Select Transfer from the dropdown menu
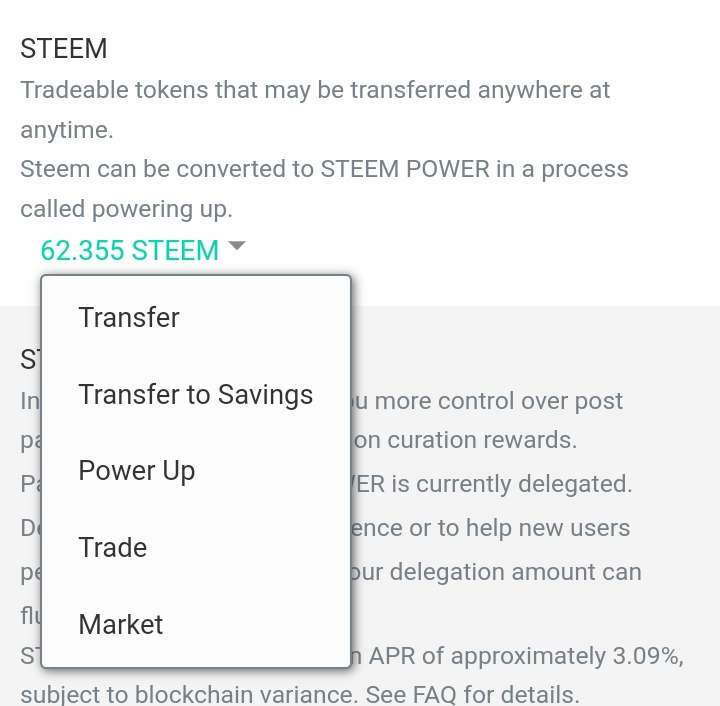The image size is (720, 706). [129, 317]
